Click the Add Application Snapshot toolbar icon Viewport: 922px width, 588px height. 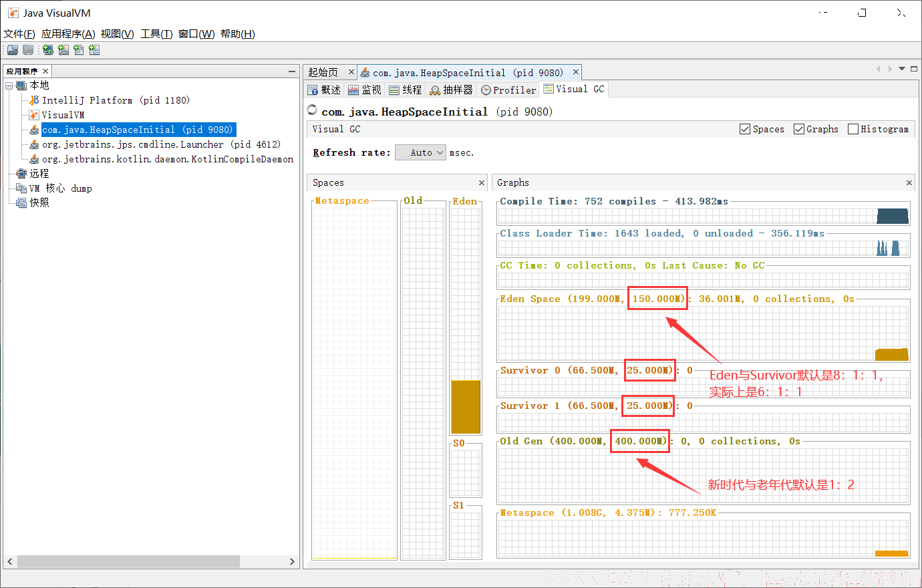point(94,50)
